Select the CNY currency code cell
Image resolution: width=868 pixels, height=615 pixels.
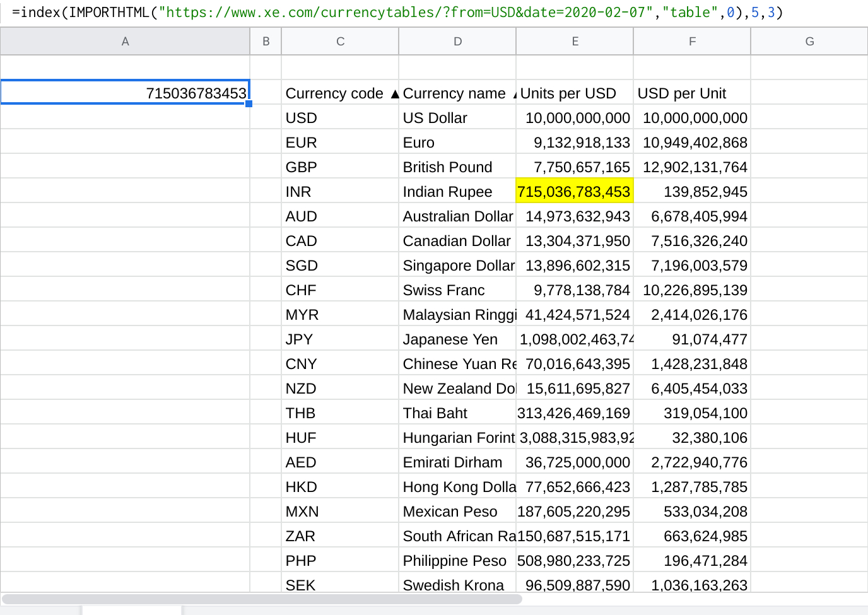340,363
